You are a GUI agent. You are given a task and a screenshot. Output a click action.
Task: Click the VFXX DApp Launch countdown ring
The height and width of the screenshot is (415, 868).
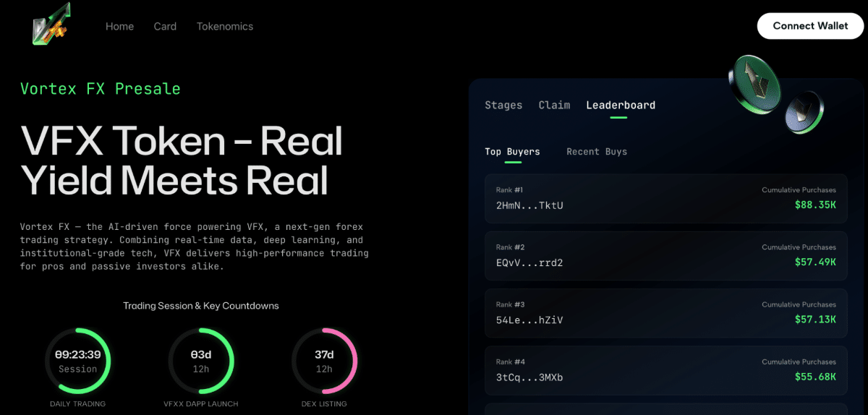[201, 360]
